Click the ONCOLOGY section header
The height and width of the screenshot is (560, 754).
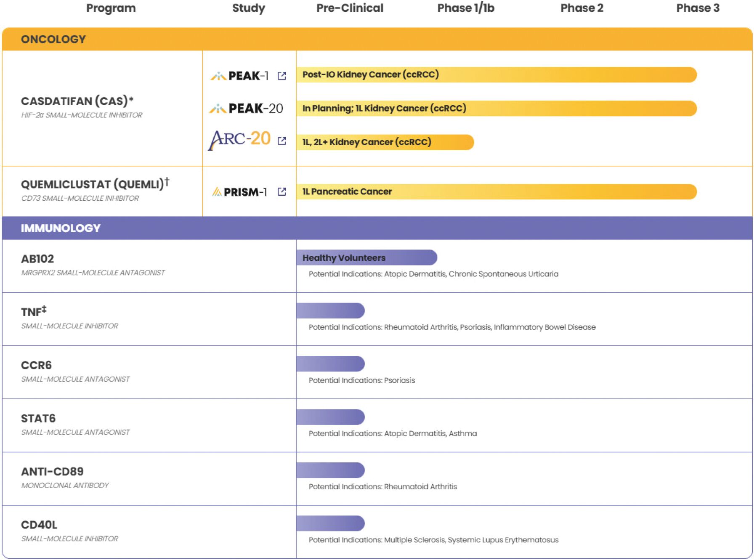377,39
